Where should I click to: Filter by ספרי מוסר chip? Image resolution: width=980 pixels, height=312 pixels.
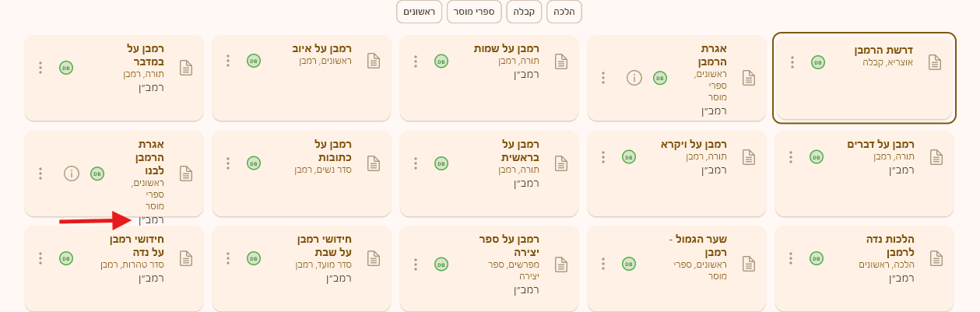[x=474, y=12]
